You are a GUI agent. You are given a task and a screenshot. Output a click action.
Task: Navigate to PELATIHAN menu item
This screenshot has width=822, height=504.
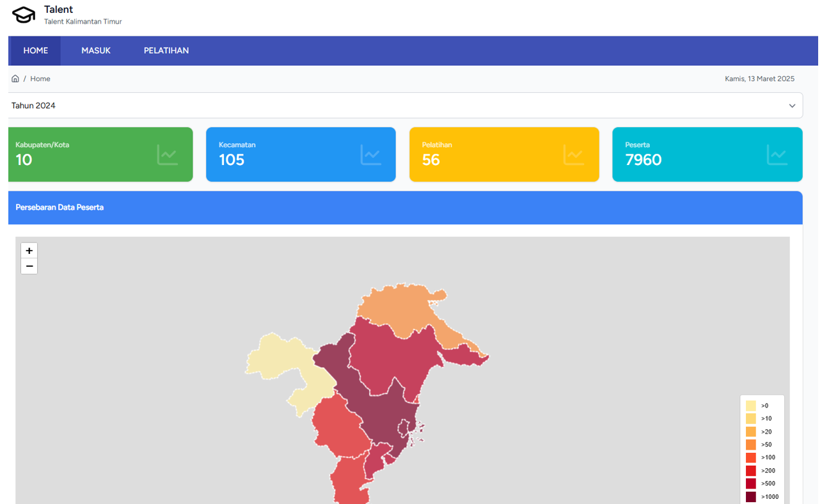tap(166, 51)
